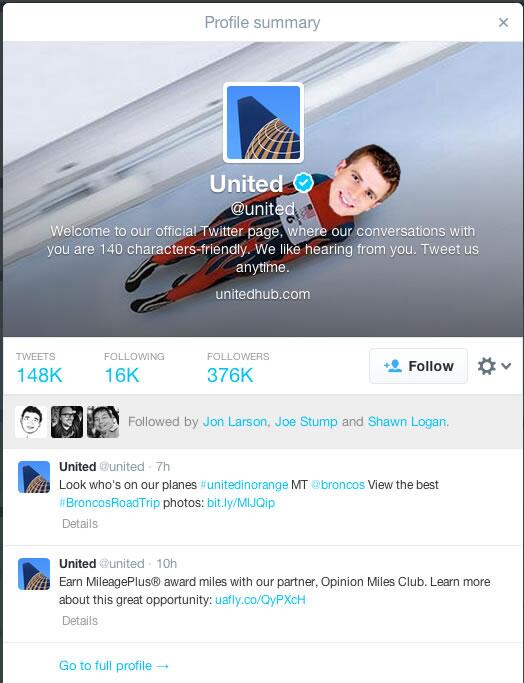The width and height of the screenshot is (524, 683).
Task: Expand Details under the MileagePlus tweet
Action: (x=80, y=621)
